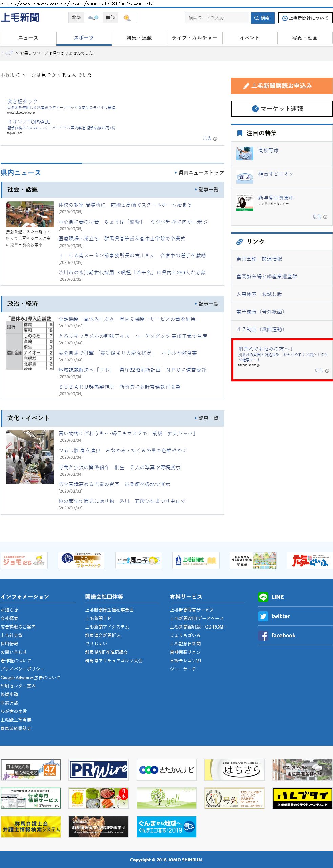Click the southern area sunny weather icon
This screenshot has height=868, width=333.
[x=127, y=18]
